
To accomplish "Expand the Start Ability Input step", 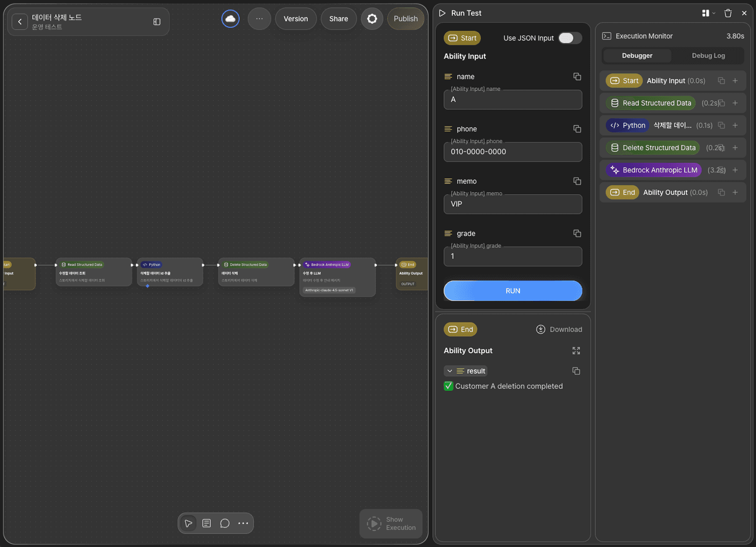I will pos(735,81).
